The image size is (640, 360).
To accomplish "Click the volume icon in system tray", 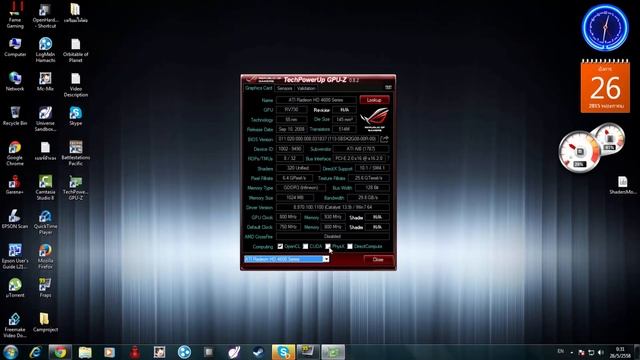I will point(600,352).
